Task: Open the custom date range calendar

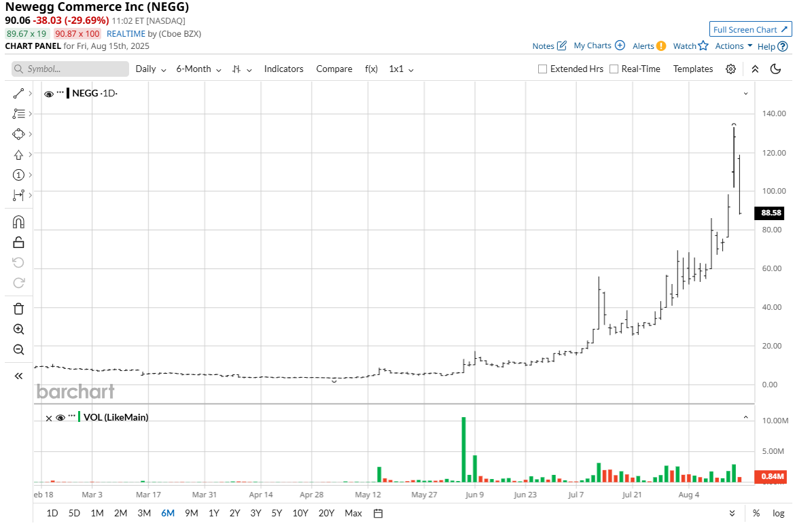Action: (378, 514)
